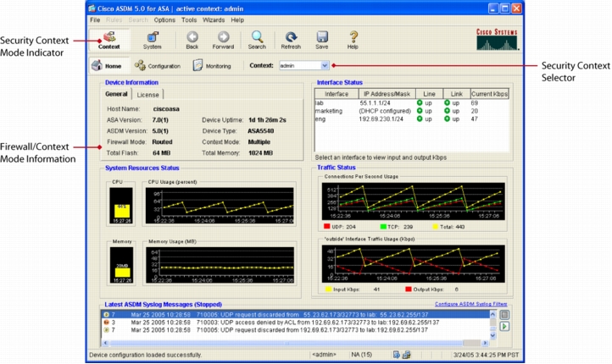Click the Context toolbar button
The image size is (612, 364).
click(108, 40)
